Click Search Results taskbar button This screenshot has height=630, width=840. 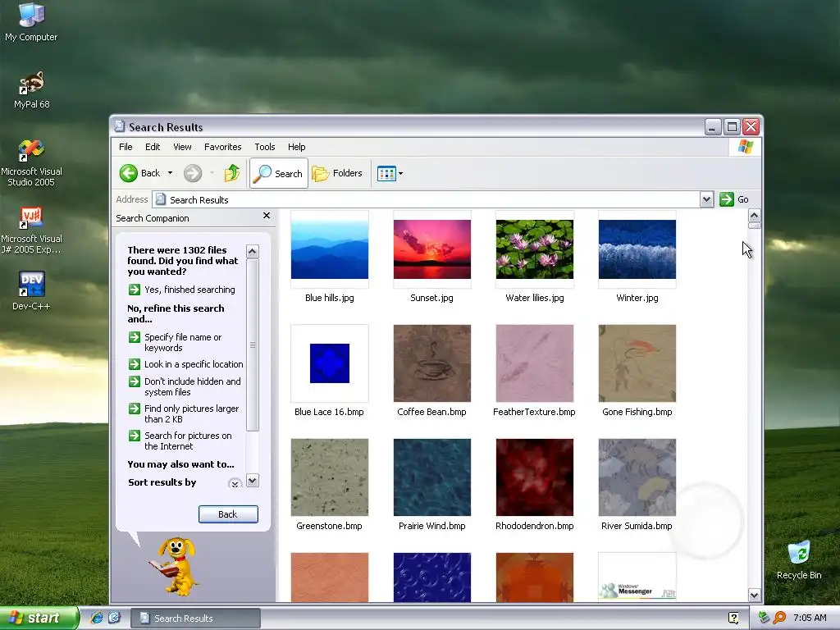pyautogui.click(x=196, y=619)
